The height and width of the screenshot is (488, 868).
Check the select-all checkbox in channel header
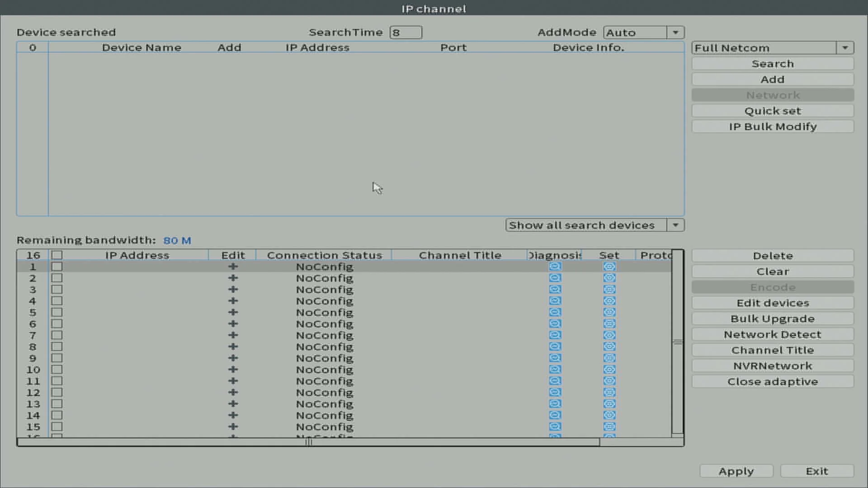57,255
